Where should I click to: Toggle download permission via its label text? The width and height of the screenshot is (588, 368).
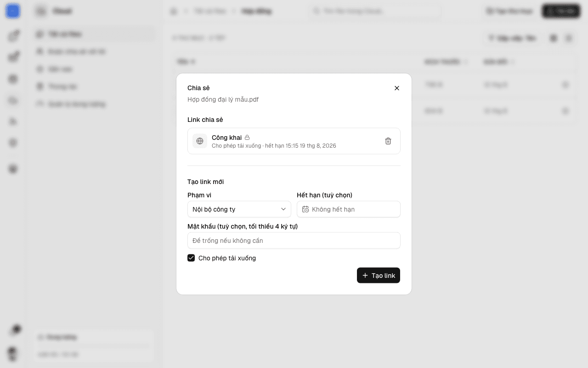click(227, 258)
